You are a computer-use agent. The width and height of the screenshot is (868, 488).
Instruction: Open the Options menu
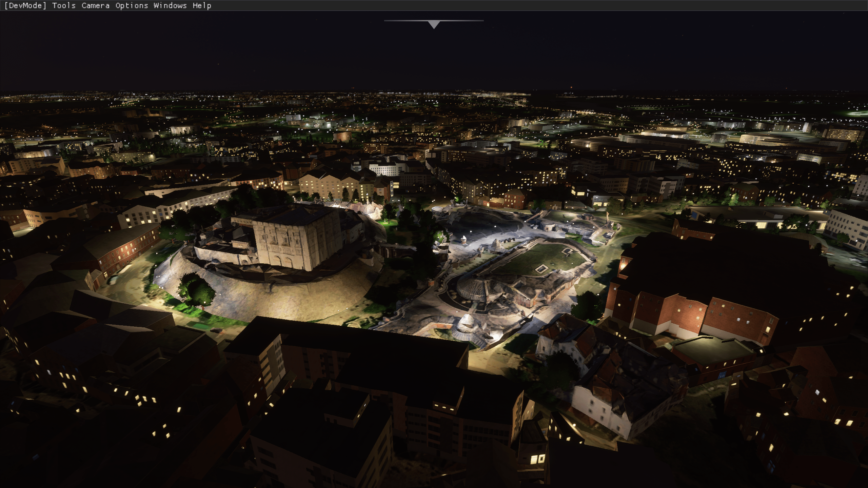pyautogui.click(x=132, y=5)
